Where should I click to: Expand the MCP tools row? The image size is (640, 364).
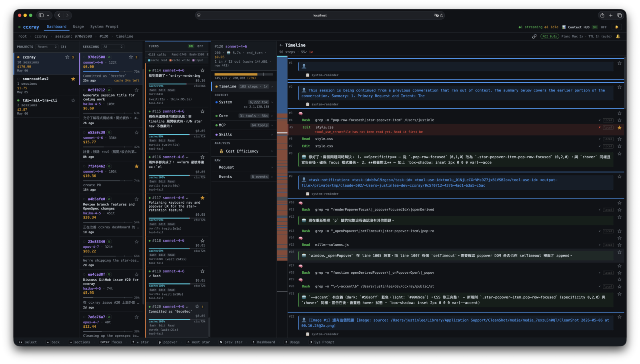pos(244,125)
